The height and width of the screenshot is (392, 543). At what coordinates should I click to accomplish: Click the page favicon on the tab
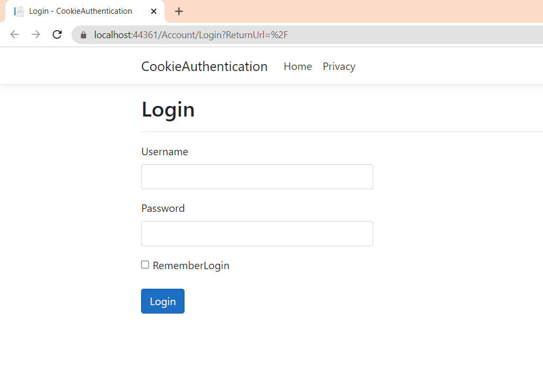19,11
